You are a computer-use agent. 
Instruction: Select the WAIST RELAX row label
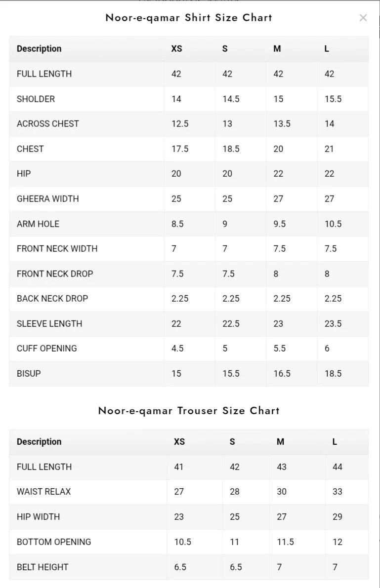43,492
